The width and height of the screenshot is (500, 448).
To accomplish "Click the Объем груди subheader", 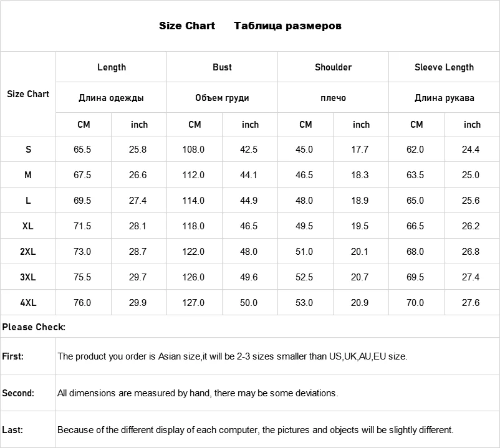I will [222, 98].
